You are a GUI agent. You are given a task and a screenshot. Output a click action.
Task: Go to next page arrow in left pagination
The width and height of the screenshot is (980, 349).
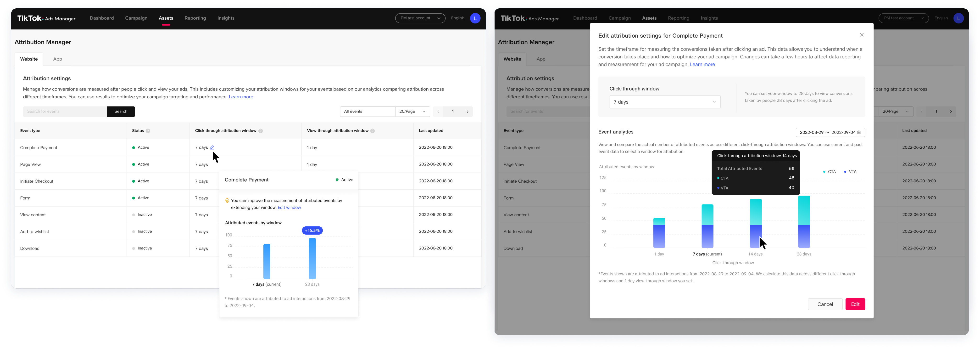pyautogui.click(x=468, y=112)
